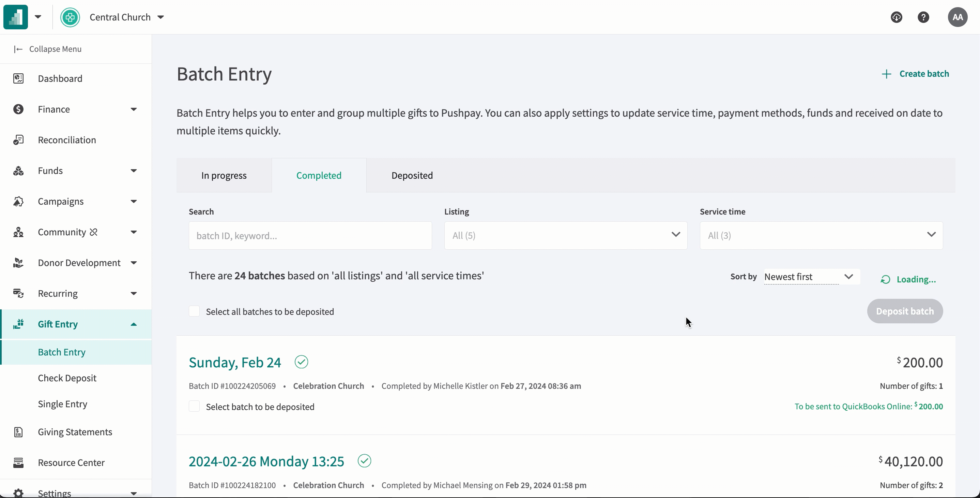Select the Donor Development plant icon

pos(18,262)
